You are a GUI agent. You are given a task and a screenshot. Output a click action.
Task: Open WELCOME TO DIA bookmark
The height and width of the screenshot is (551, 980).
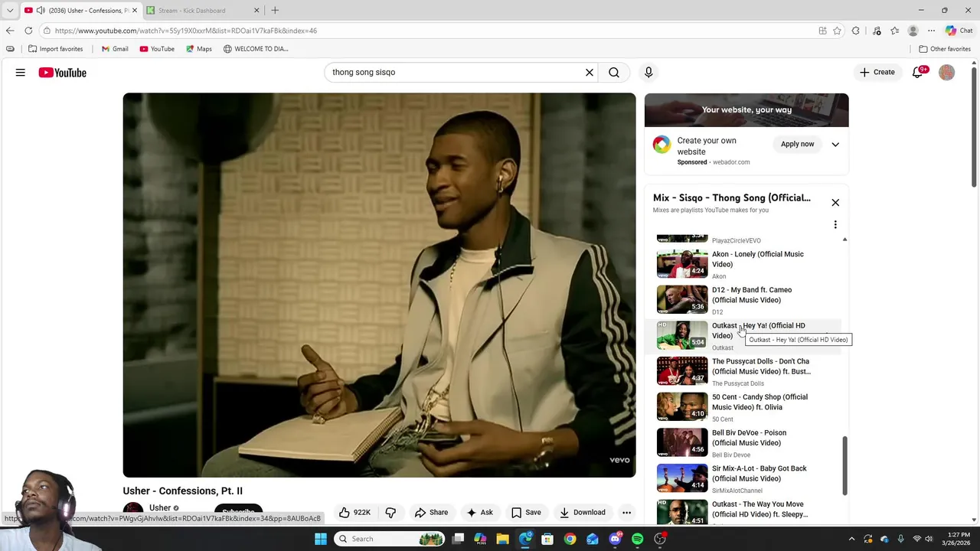tap(256, 49)
